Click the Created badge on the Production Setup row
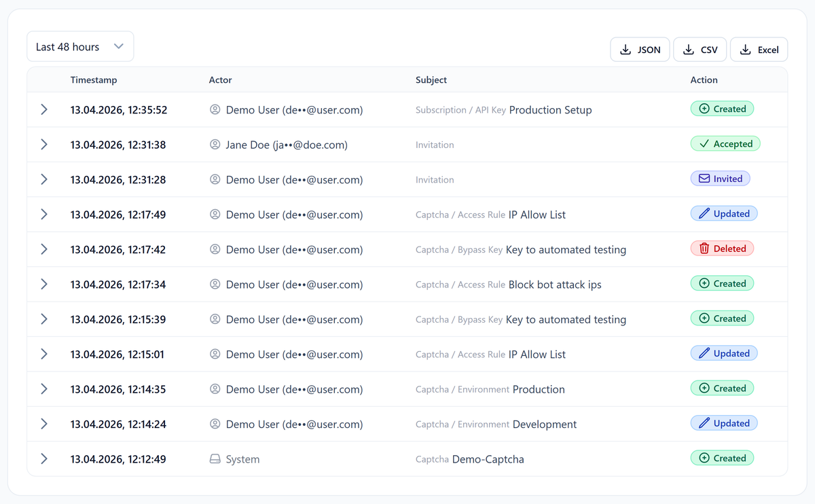 (x=722, y=108)
